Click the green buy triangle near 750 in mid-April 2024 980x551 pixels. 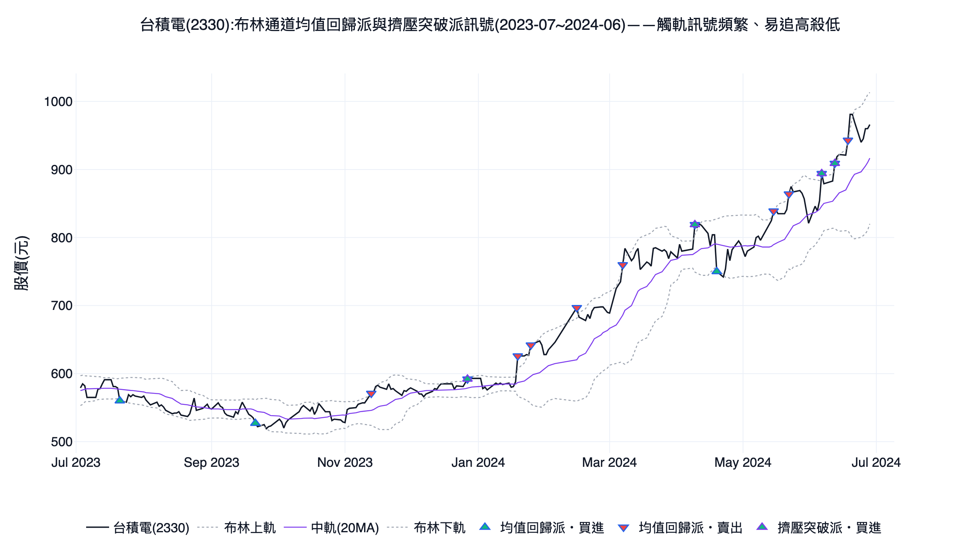(x=717, y=271)
